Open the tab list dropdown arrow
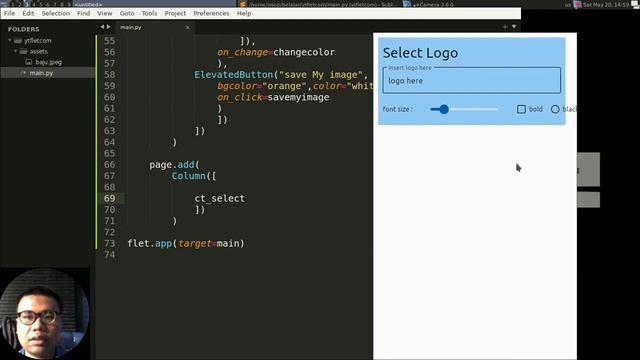The image size is (640, 360). [x=514, y=27]
